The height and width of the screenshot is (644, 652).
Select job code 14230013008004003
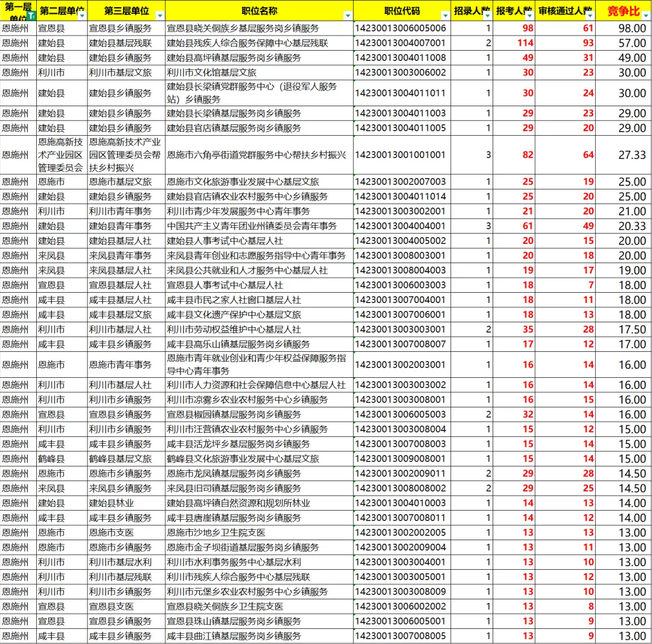(402, 270)
